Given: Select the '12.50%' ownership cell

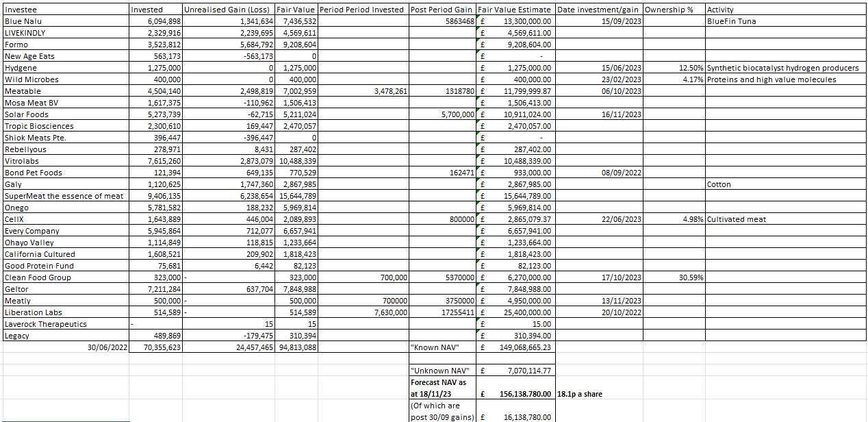Looking at the screenshot, I should coord(674,68).
